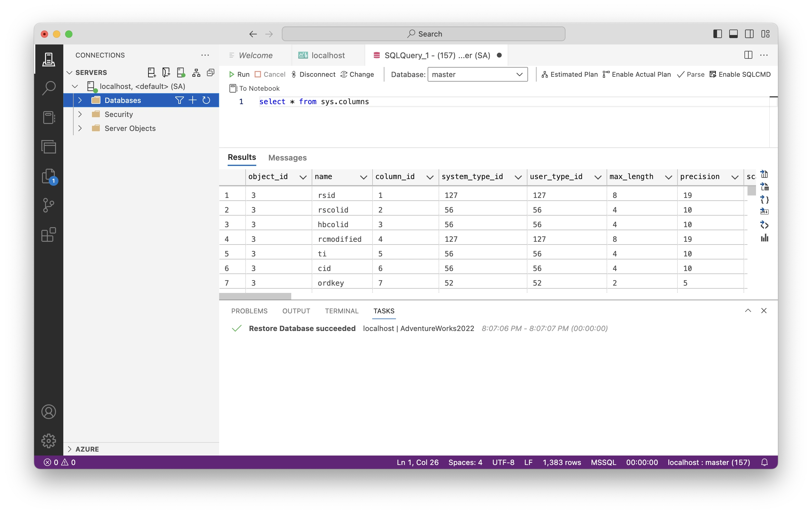
Task: Collapse the localhost server node
Action: (x=75, y=86)
